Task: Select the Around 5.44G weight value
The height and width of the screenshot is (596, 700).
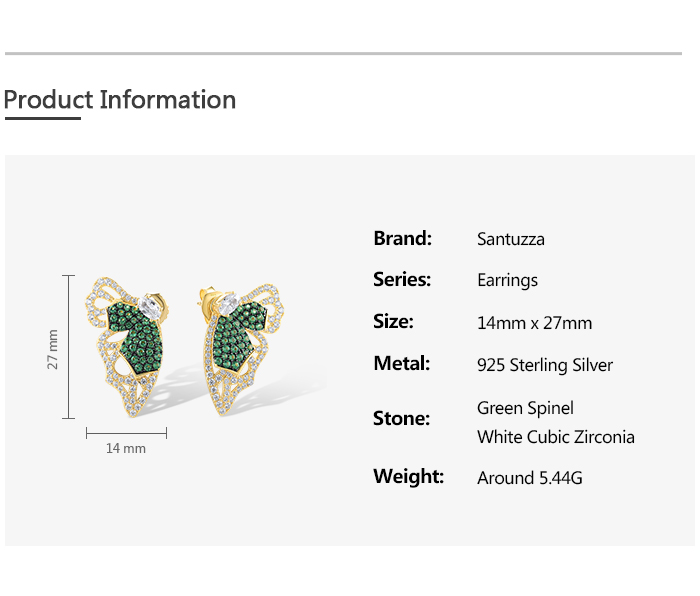Action: [x=529, y=478]
